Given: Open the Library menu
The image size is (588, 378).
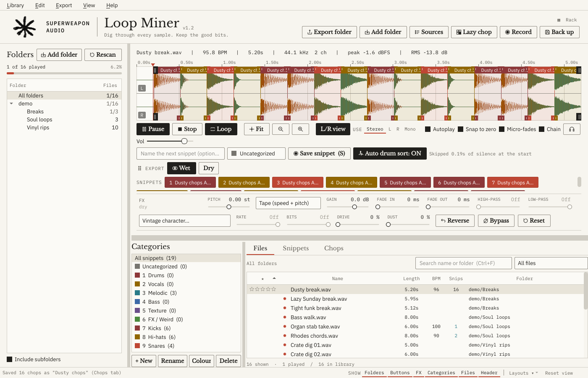Looking at the screenshot, I should pyautogui.click(x=16, y=5).
